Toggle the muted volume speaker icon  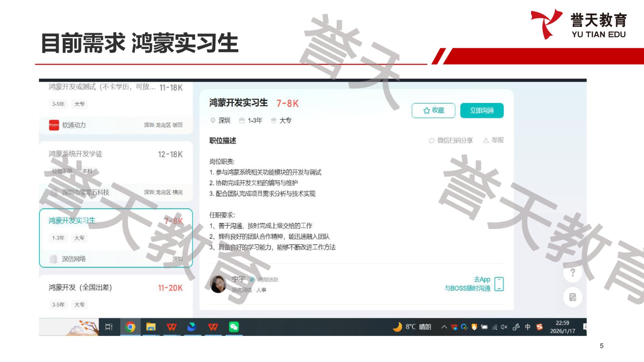coord(504,327)
